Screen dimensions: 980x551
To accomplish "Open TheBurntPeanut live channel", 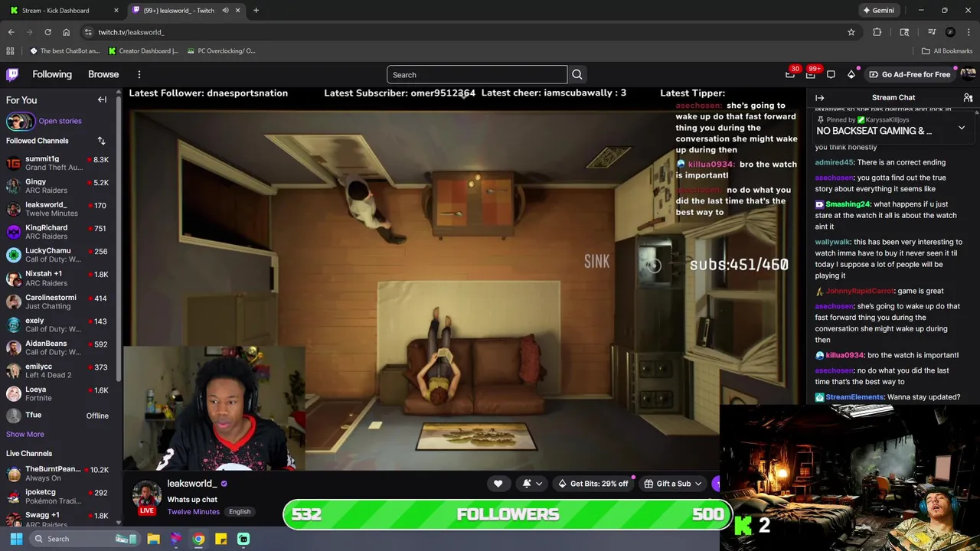I will point(57,473).
